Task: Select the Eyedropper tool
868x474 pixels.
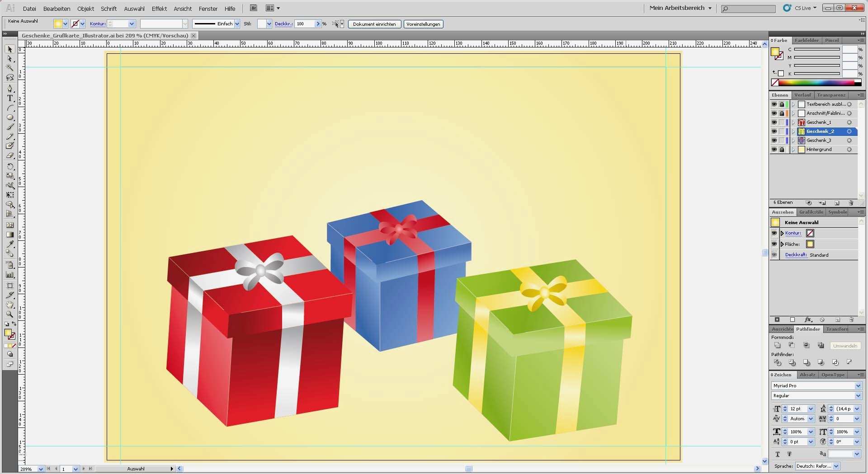Action: click(x=10, y=244)
